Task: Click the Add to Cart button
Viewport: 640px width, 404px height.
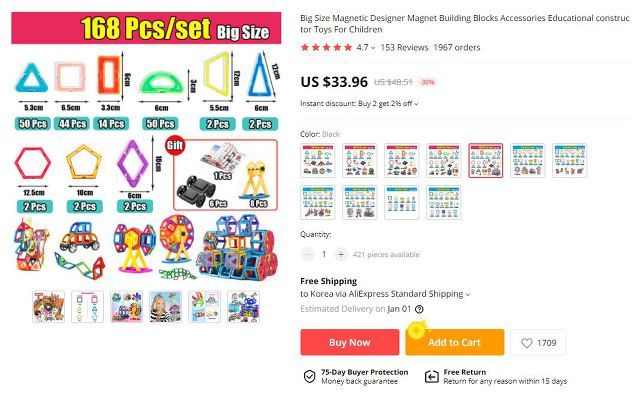Action: tap(455, 342)
